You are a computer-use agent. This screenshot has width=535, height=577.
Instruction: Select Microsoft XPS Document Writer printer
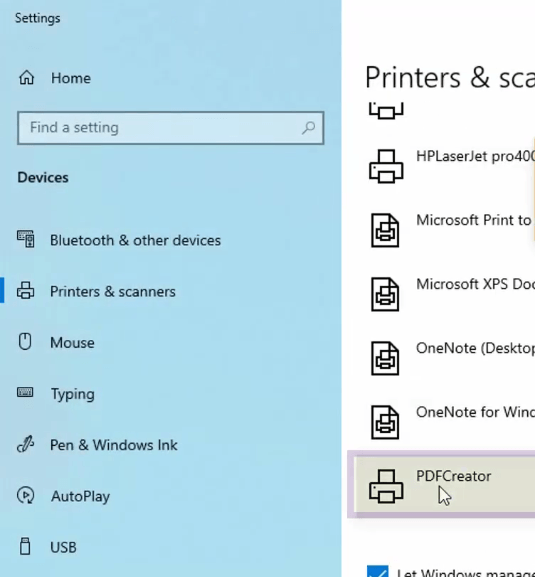pyautogui.click(x=475, y=284)
